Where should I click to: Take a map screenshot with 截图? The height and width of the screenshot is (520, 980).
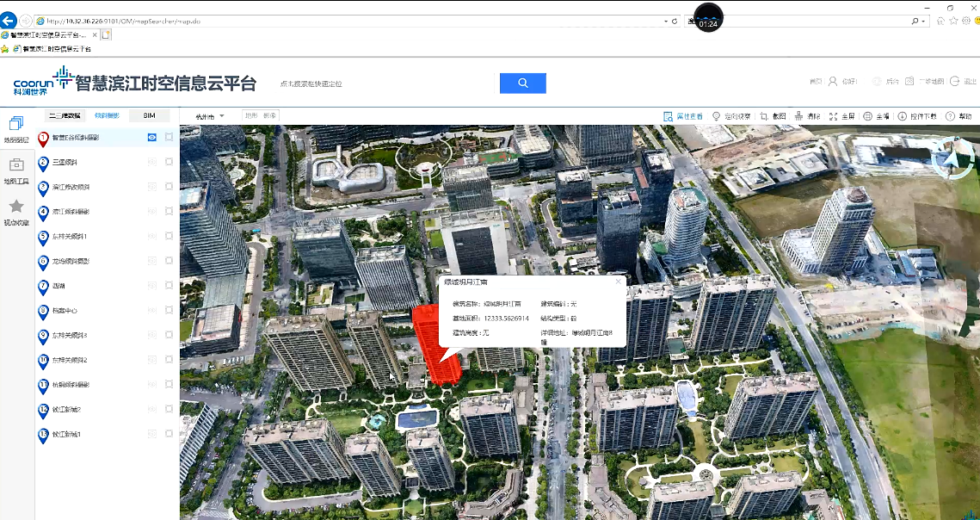[773, 116]
